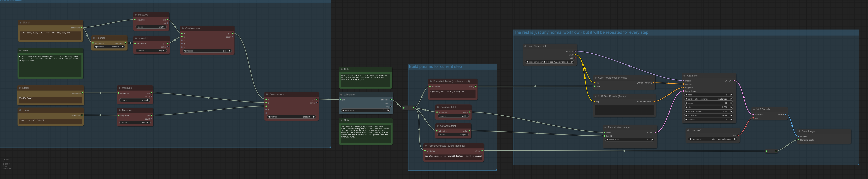Decrease KSampler steps with left arrow
Image resolution: width=868 pixels, height=179 pixels.
pos(686,103)
